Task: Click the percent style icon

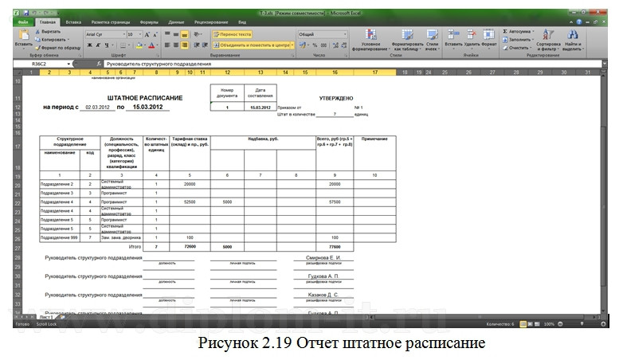Action: coord(315,45)
